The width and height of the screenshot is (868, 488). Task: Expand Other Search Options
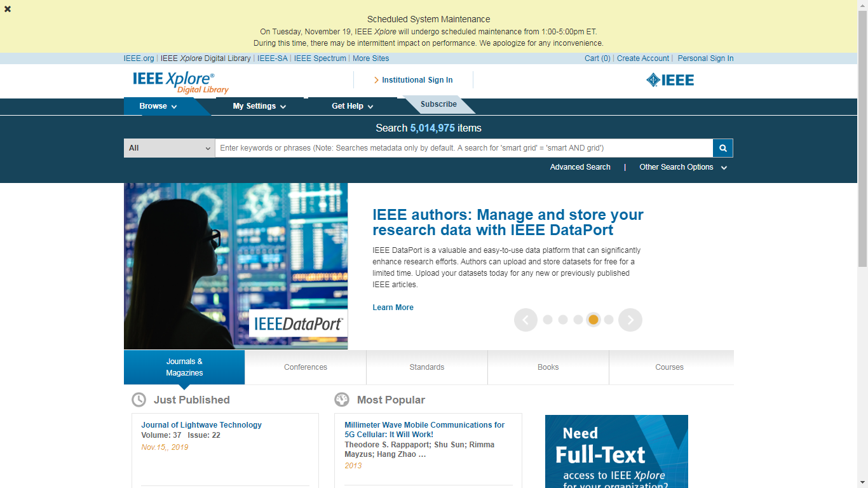[683, 167]
